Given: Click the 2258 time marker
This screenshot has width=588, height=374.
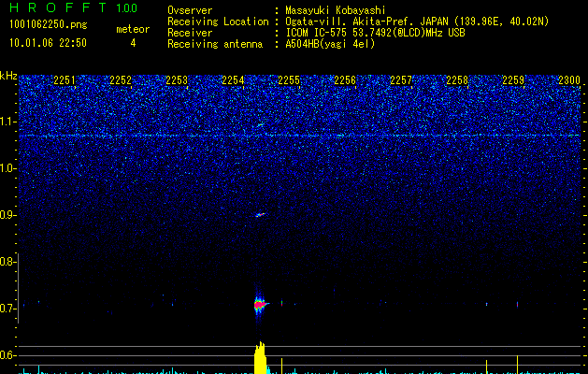Looking at the screenshot, I should [457, 80].
